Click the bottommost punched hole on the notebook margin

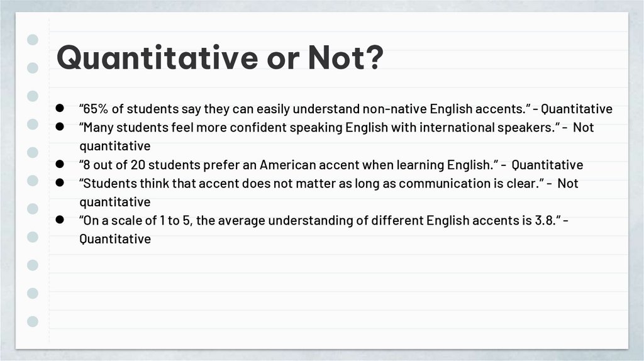point(33,321)
